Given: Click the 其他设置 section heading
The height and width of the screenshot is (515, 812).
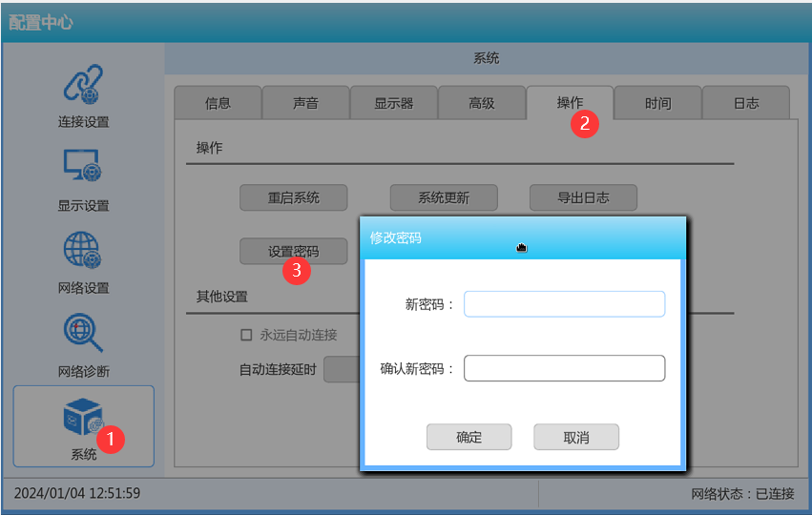Looking at the screenshot, I should click(222, 297).
